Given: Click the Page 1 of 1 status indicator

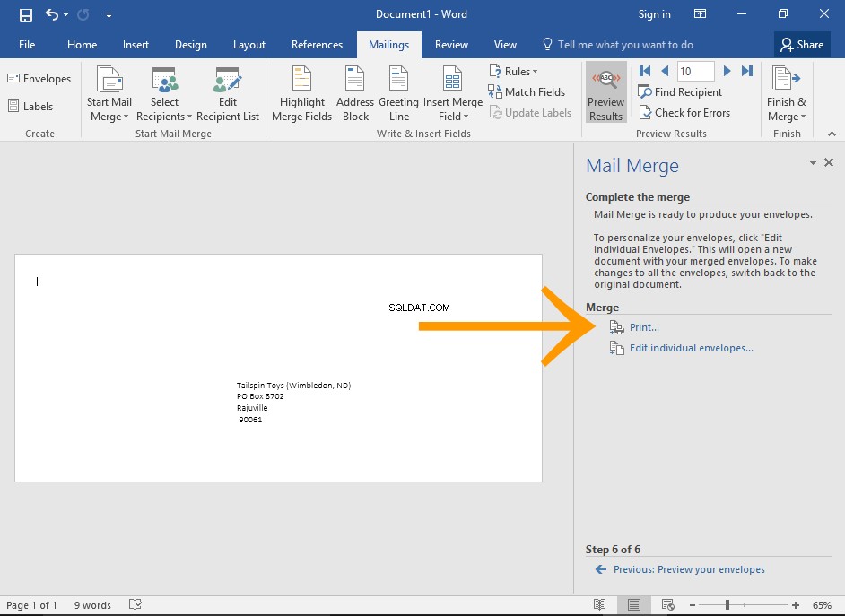Looking at the screenshot, I should coord(31,605).
